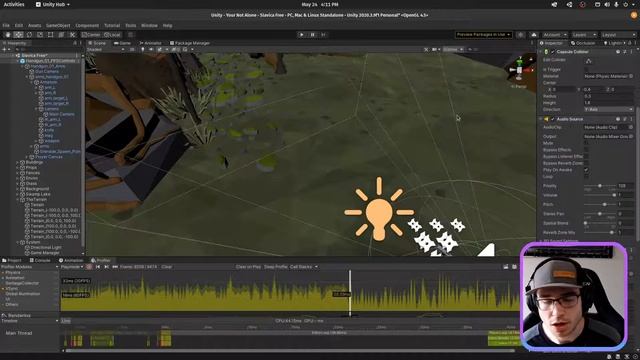Open Capsule Collider three-dot menu
The height and width of the screenshot is (360, 640).
pyautogui.click(x=631, y=52)
